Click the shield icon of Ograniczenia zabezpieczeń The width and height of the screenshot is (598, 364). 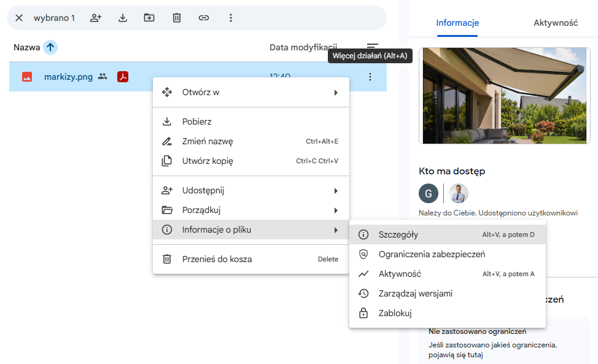363,254
